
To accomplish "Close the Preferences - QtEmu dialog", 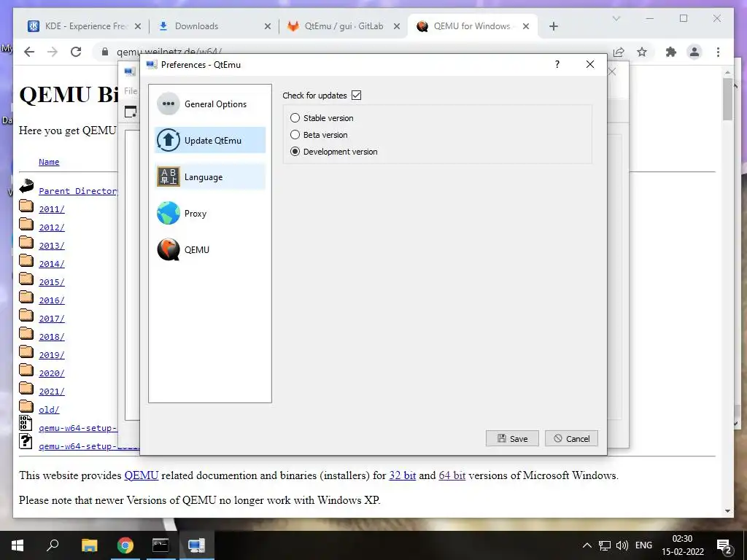I will tap(589, 64).
